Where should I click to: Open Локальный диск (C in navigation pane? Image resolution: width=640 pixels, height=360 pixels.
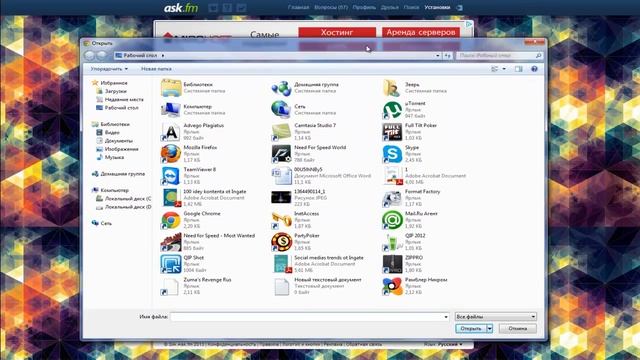(x=128, y=198)
